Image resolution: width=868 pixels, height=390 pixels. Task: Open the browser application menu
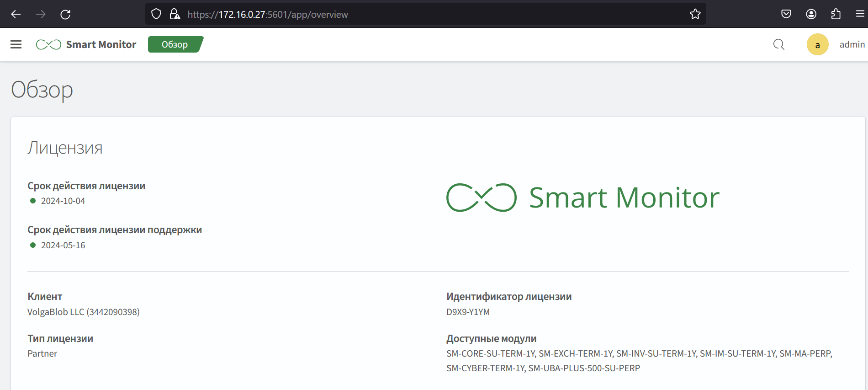tap(860, 14)
